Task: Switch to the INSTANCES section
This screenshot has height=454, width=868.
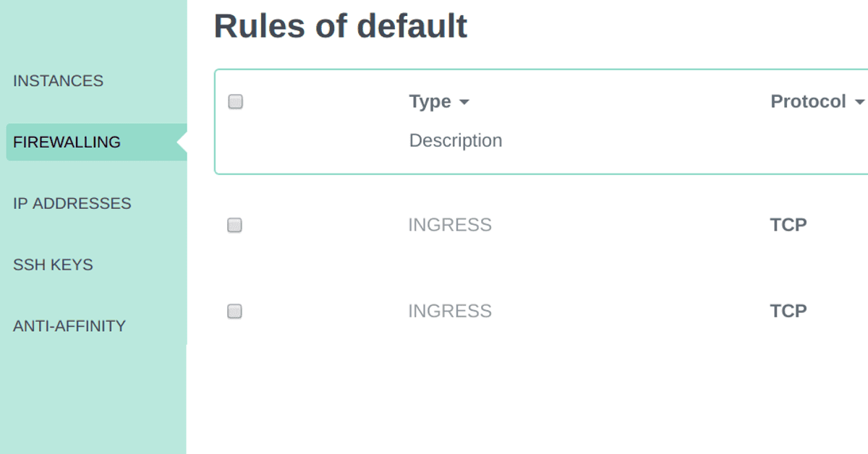Action: click(x=58, y=81)
